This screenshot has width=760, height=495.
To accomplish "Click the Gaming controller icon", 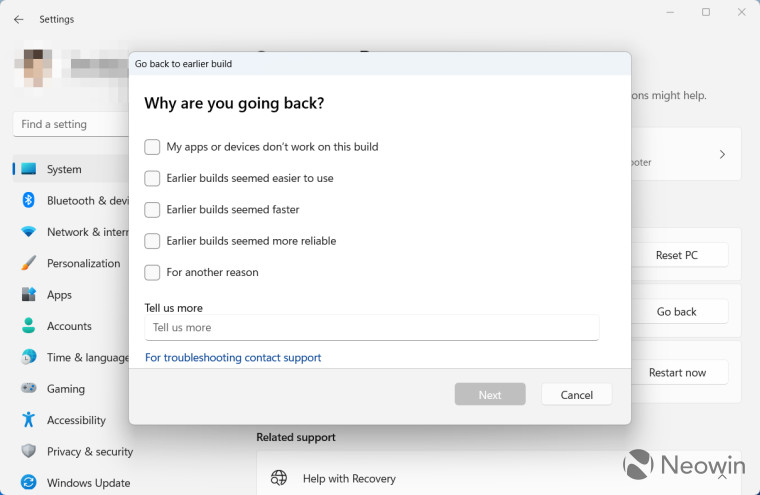I will (29, 388).
